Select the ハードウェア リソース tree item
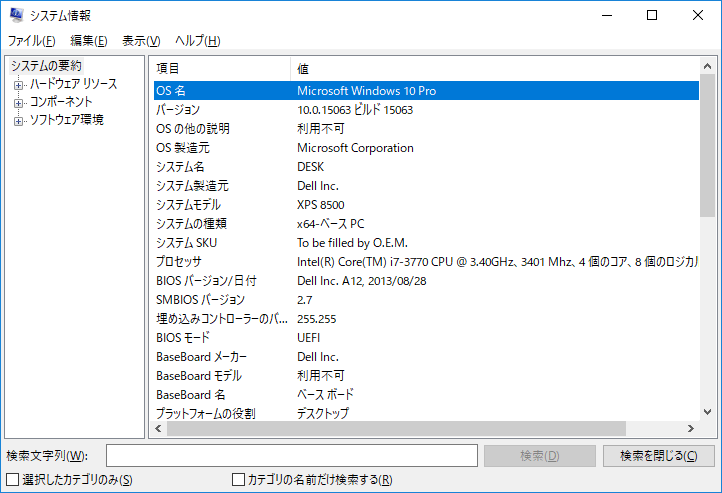 (x=74, y=84)
